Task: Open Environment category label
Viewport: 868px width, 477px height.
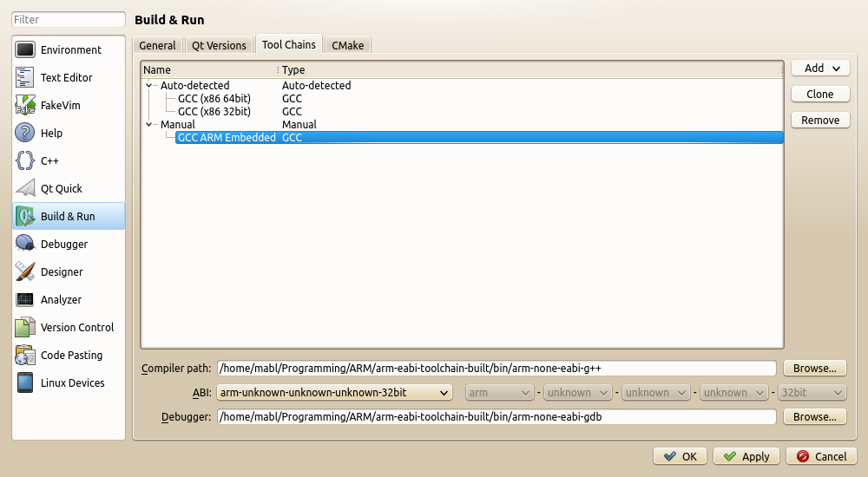Action: [x=71, y=49]
